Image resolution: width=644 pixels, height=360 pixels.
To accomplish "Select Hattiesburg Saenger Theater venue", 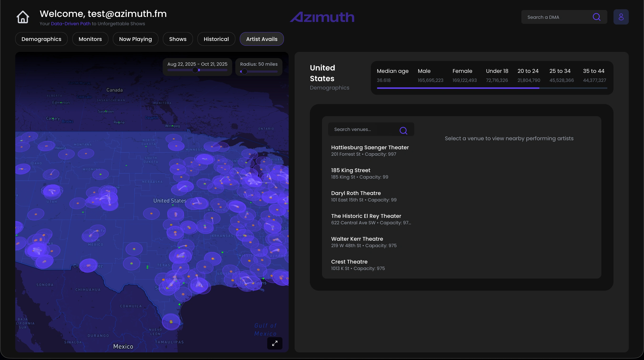I will coord(370,150).
